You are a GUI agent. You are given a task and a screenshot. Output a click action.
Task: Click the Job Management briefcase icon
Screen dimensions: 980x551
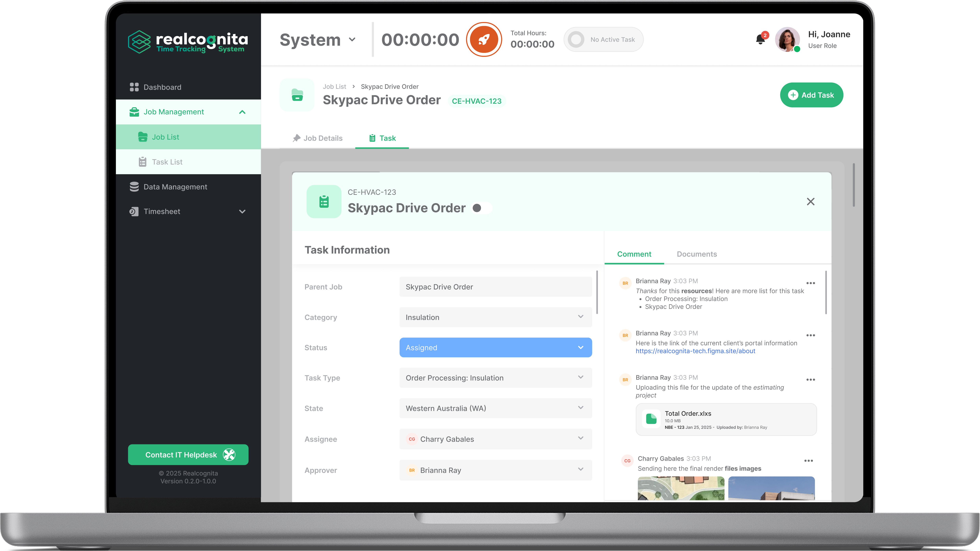pyautogui.click(x=134, y=112)
